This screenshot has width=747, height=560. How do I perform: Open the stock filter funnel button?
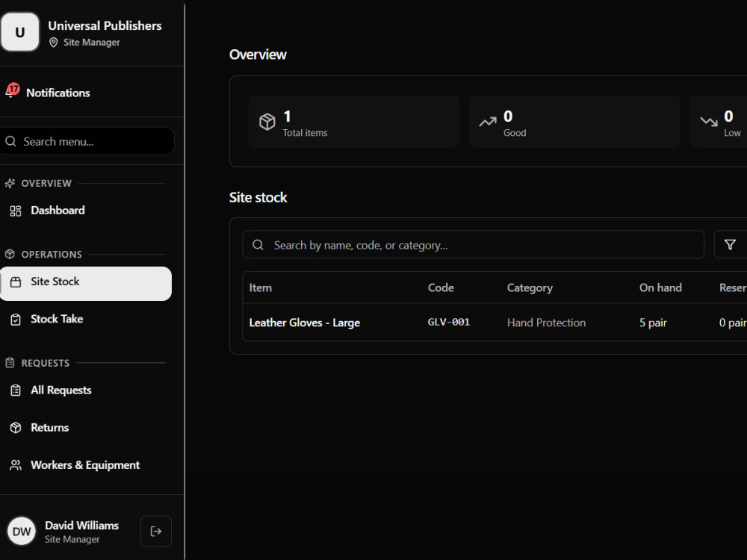(730, 245)
